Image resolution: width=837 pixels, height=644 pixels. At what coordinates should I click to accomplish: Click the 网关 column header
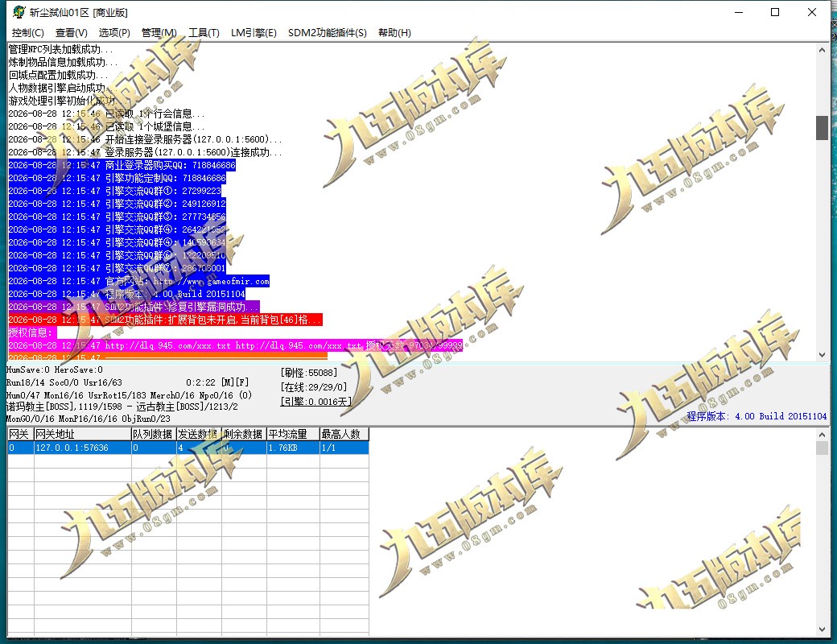click(21, 434)
